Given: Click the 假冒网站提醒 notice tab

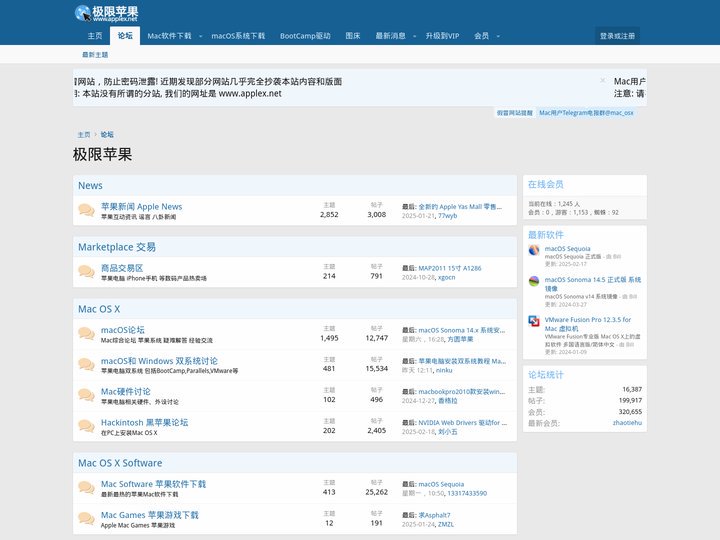Looking at the screenshot, I should point(515,112).
